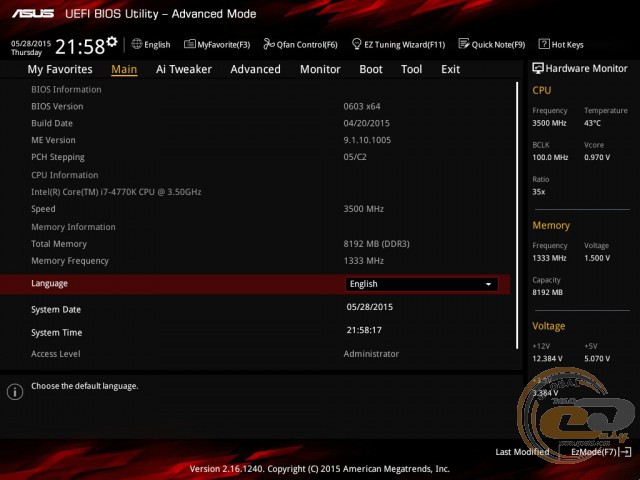The height and width of the screenshot is (480, 640).
Task: Click the gear icon next to the clock
Action: [x=112, y=41]
